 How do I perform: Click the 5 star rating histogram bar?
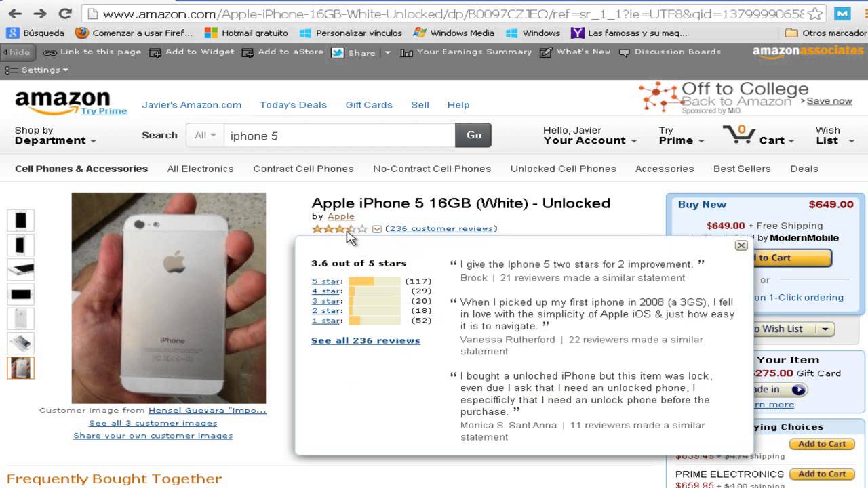point(374,281)
